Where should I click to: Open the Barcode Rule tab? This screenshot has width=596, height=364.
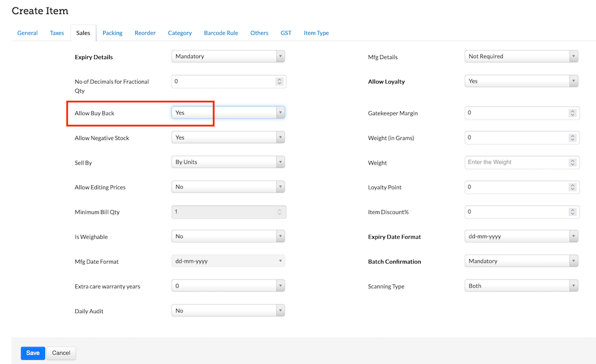221,33
